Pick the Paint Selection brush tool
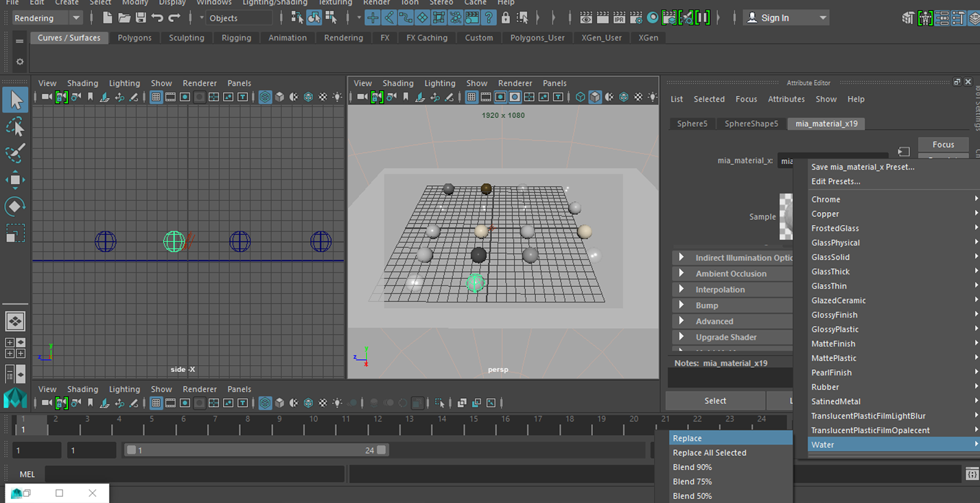 [15, 153]
